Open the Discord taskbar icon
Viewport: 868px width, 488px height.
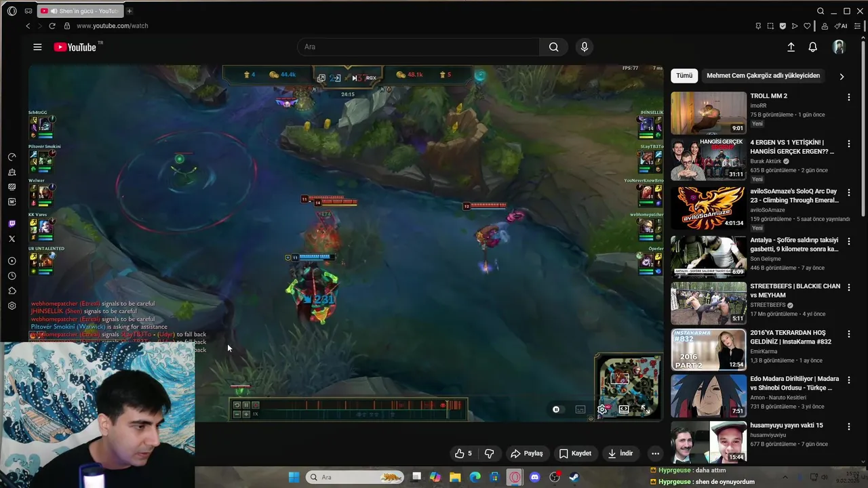(534, 477)
